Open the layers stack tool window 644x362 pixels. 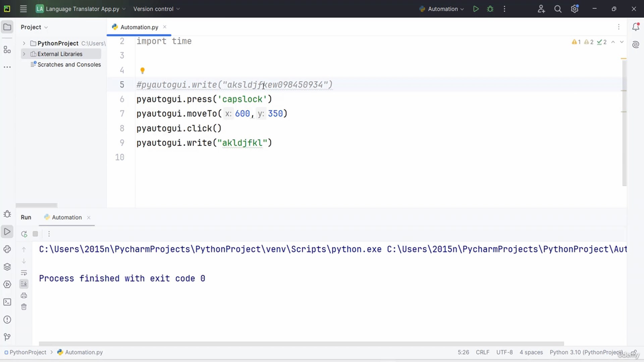(7, 267)
